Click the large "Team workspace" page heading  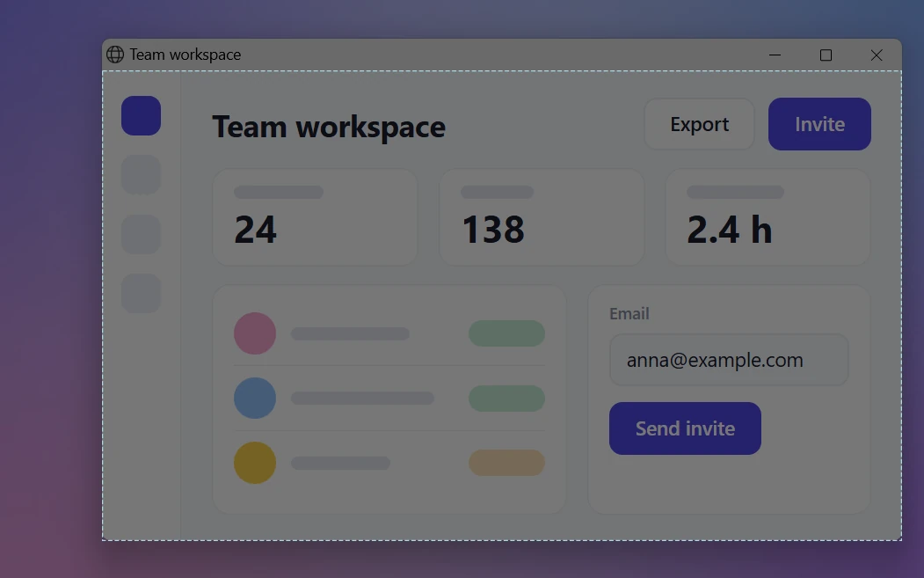pyautogui.click(x=329, y=126)
